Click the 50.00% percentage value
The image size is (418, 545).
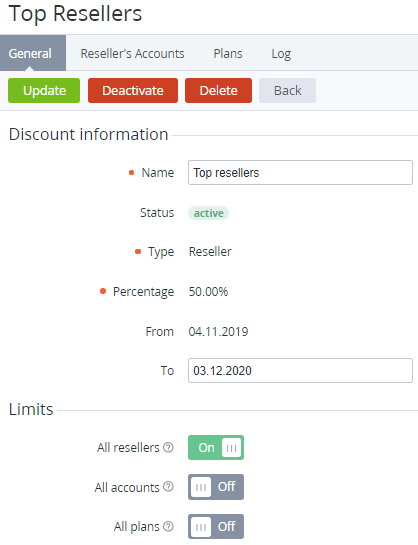(208, 291)
